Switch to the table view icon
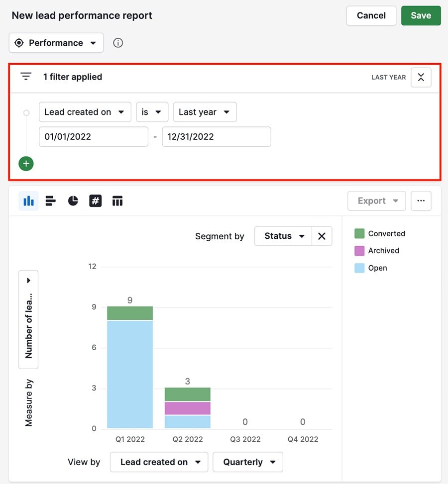448x484 pixels. 117,200
